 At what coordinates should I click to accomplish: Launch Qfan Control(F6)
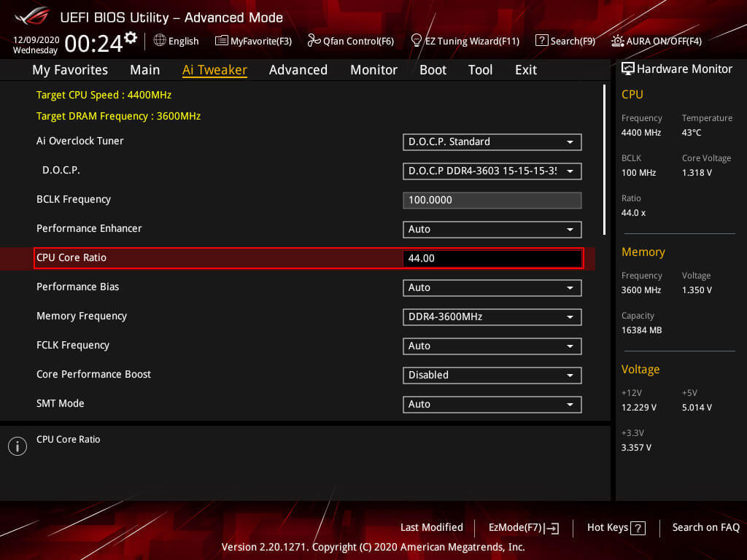[x=351, y=41]
